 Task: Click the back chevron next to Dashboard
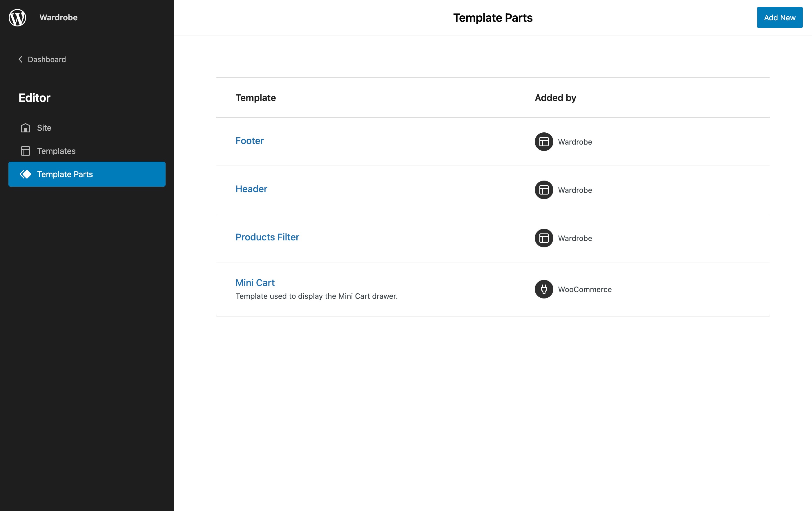click(20, 59)
